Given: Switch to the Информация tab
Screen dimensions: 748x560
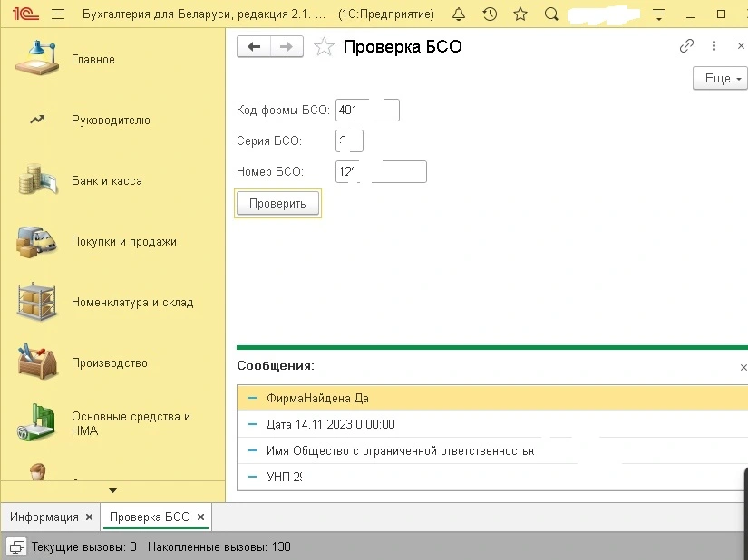Looking at the screenshot, I should coord(44,517).
